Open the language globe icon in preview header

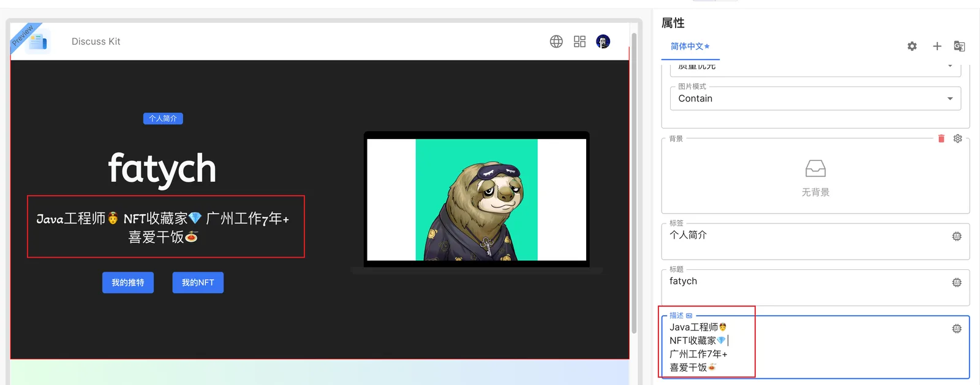[x=556, y=42]
